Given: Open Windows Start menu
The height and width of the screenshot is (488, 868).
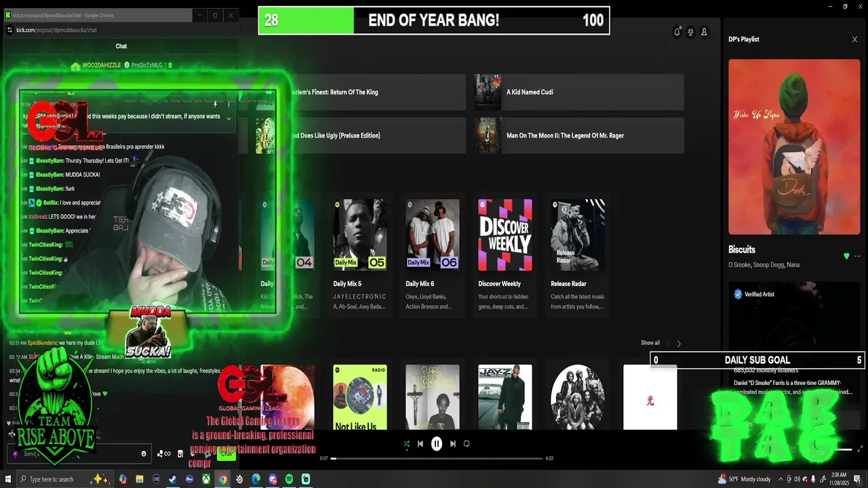Looking at the screenshot, I should point(8,479).
